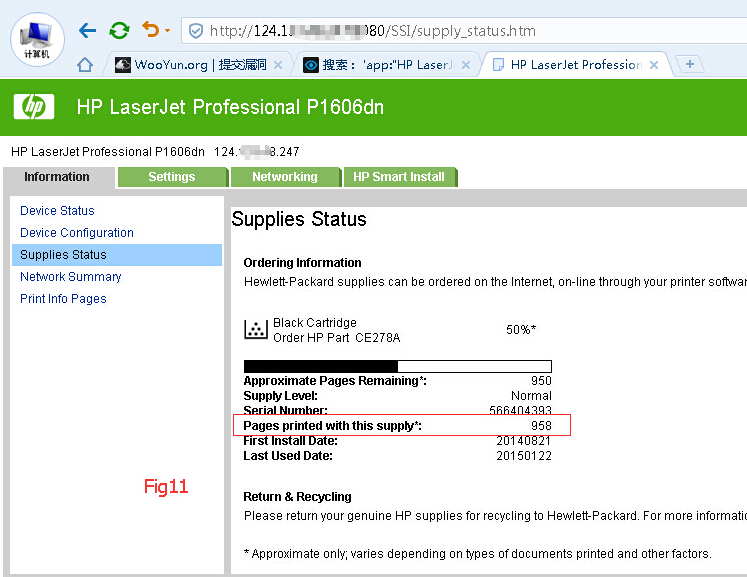Close the HP LaserJet Profession tab
Viewport: 747px width, 577px height.
point(654,65)
